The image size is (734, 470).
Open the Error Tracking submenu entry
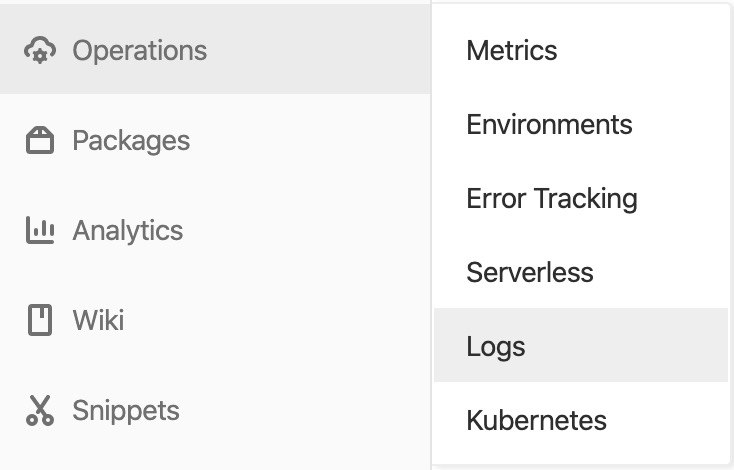pos(552,198)
